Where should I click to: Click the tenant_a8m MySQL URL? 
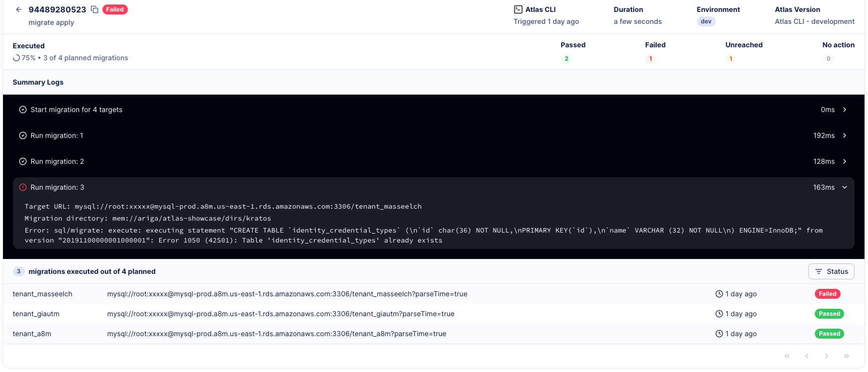tap(277, 334)
